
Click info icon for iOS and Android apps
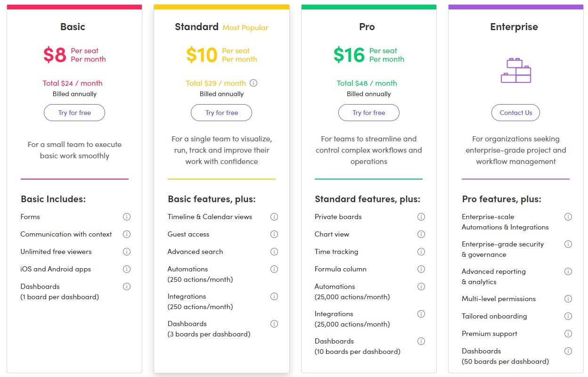click(127, 269)
